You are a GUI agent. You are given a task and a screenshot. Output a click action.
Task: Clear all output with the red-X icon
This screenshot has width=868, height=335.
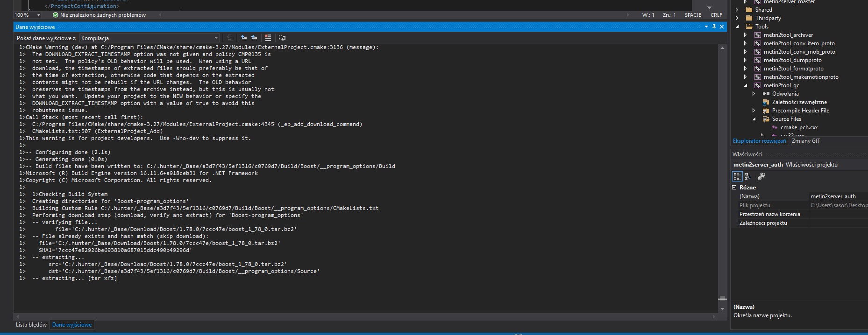coord(268,38)
